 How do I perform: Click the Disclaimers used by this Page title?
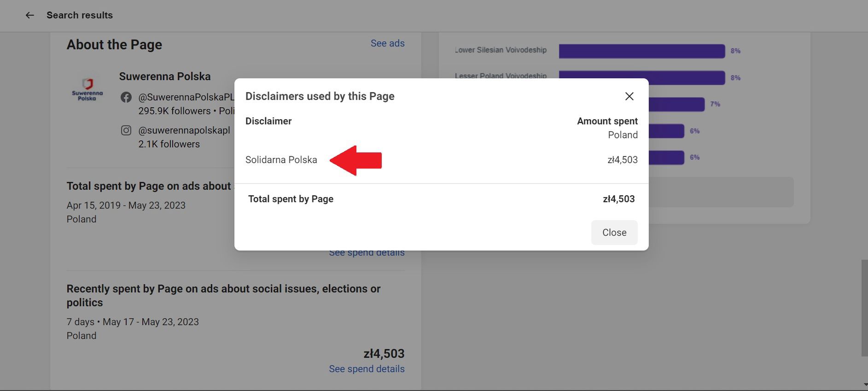click(320, 96)
